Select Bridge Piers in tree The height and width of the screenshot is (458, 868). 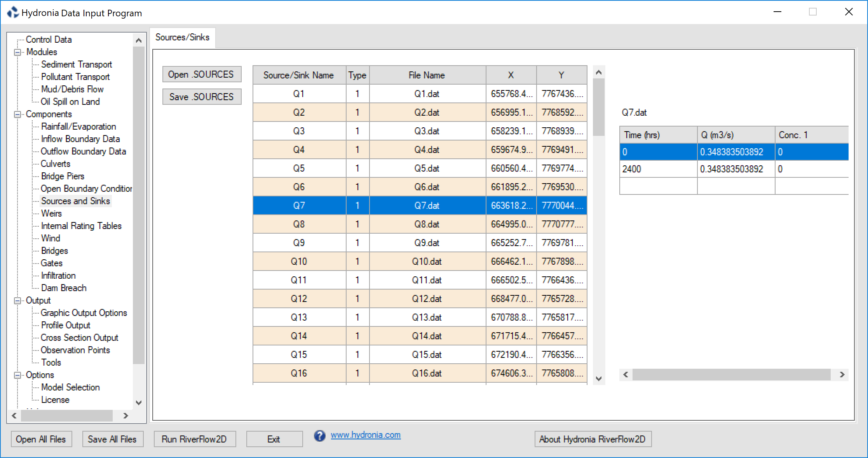[63, 176]
